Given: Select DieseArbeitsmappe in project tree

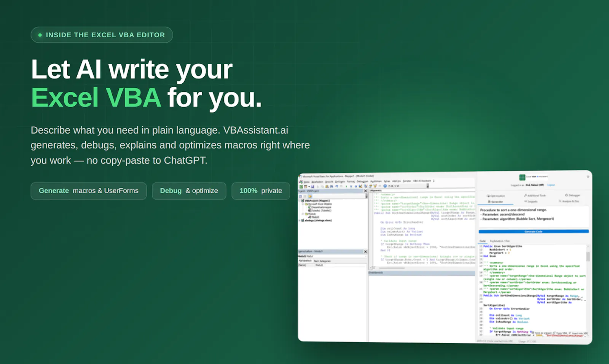Looking at the screenshot, I should click(x=319, y=207).
